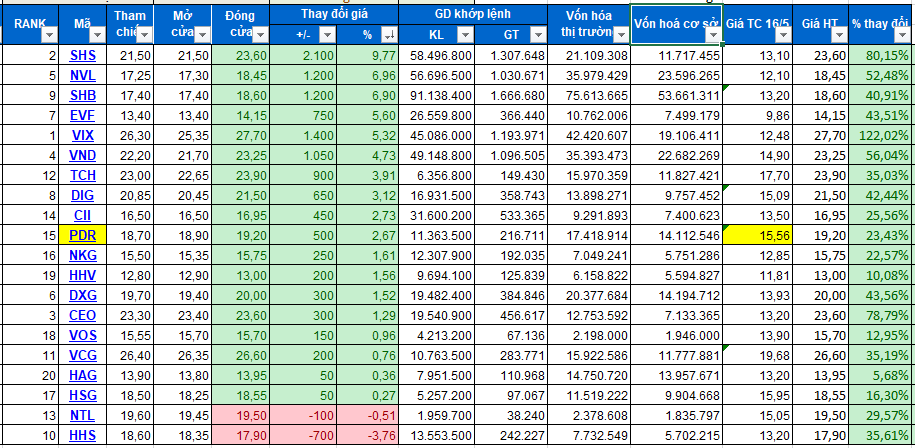Open the VIX ticker link
This screenshot has width=915, height=448.
tap(82, 135)
